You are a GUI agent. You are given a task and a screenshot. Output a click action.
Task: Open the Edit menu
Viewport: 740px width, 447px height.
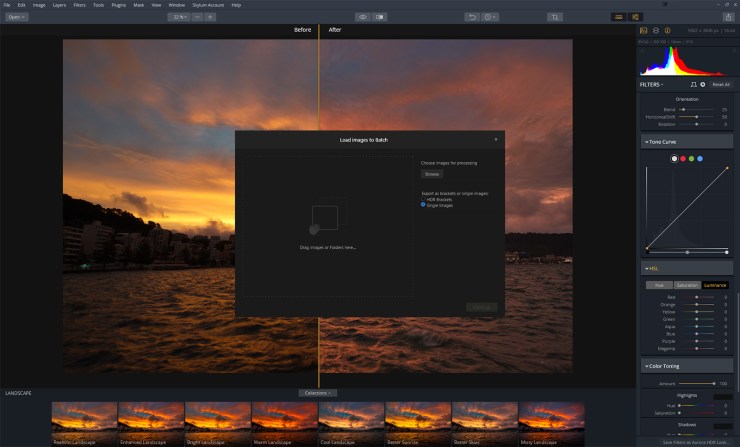click(x=21, y=5)
